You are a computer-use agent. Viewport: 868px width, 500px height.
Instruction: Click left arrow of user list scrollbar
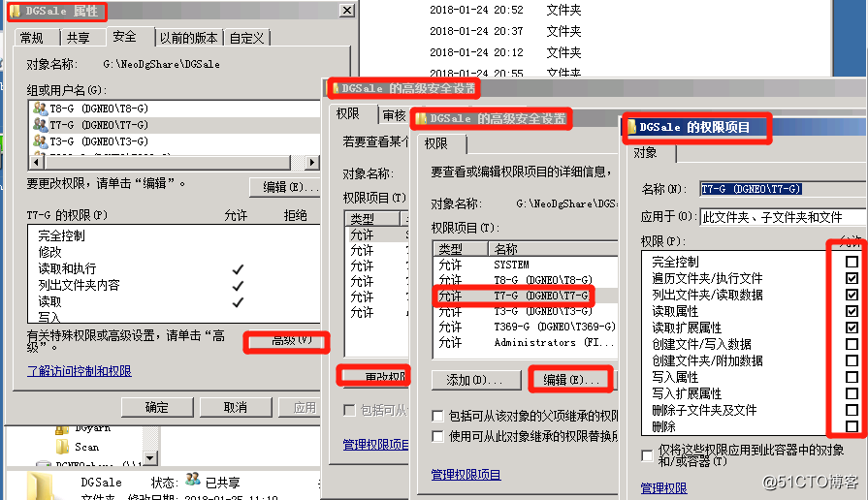[x=37, y=163]
